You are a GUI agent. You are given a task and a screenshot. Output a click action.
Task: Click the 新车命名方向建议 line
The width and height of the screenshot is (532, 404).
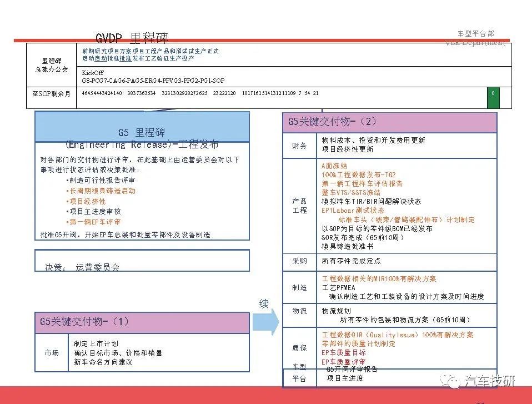pyautogui.click(x=103, y=362)
